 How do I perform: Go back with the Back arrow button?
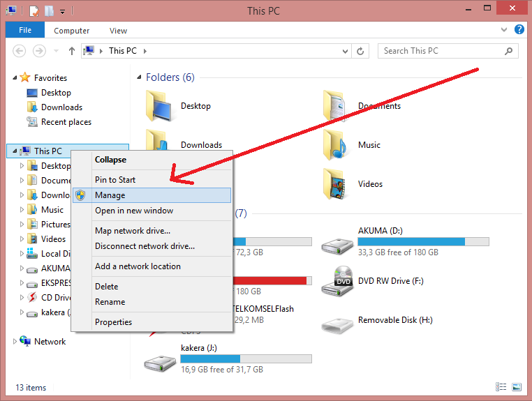pos(20,51)
